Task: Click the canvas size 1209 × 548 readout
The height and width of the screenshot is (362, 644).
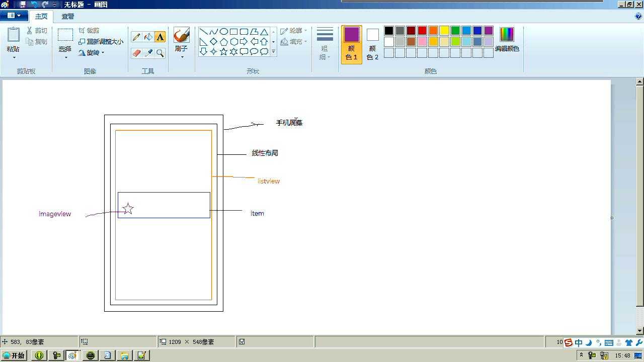Action: 191,342
